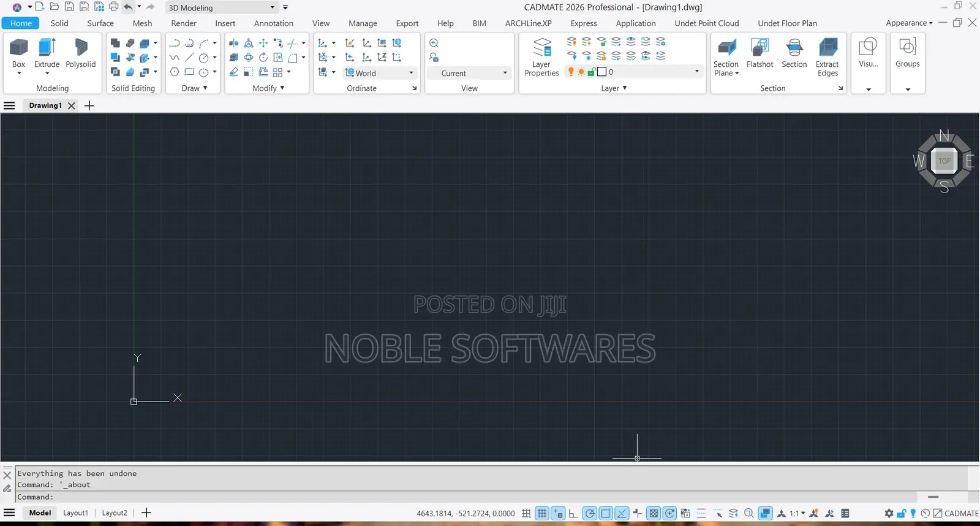Select the Polygon draw tool
980x526 pixels.
(x=175, y=72)
